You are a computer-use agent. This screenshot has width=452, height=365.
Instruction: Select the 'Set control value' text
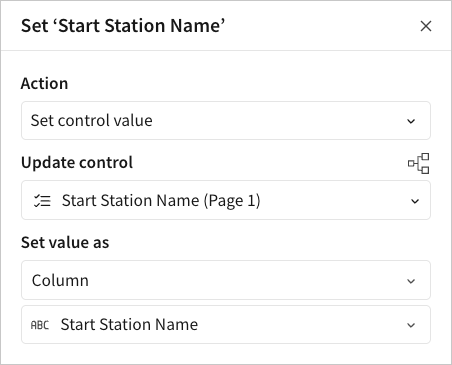[92, 120]
